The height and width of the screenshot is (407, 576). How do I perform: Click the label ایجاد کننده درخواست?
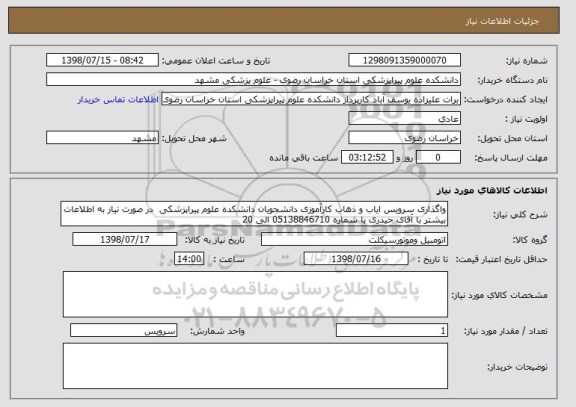click(x=506, y=100)
